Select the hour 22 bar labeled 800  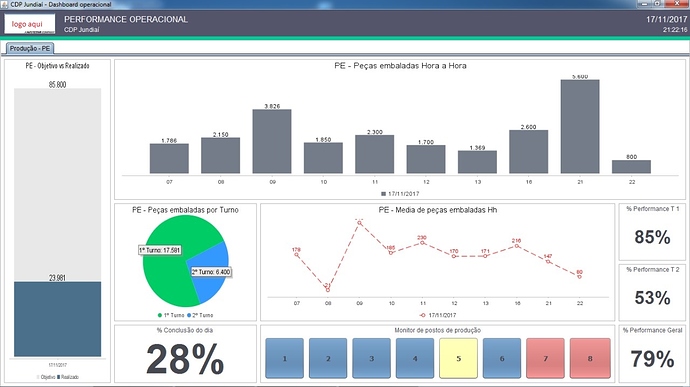(631, 167)
